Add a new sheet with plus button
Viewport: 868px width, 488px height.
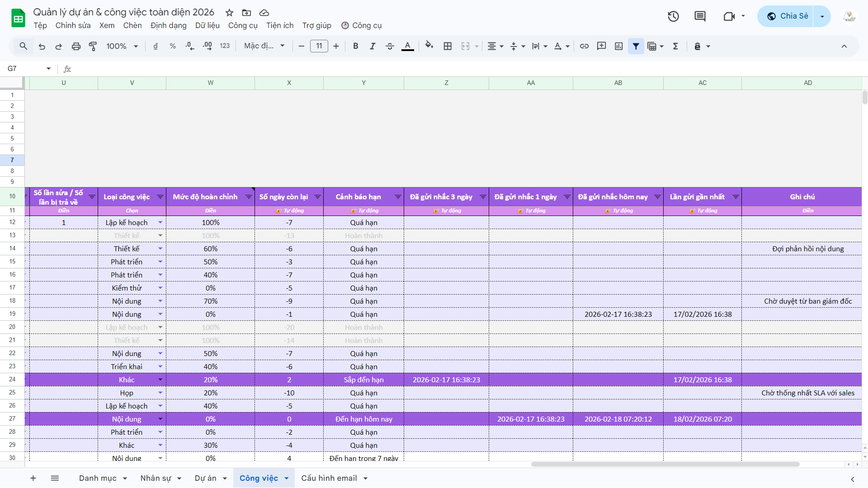coord(33,478)
